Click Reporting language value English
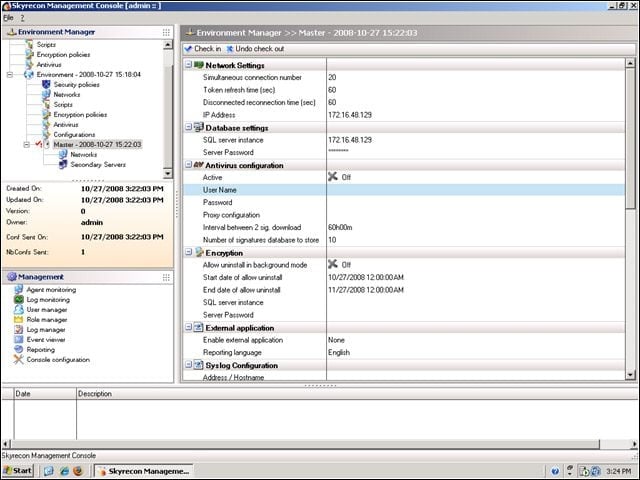The height and width of the screenshot is (480, 640). click(339, 353)
